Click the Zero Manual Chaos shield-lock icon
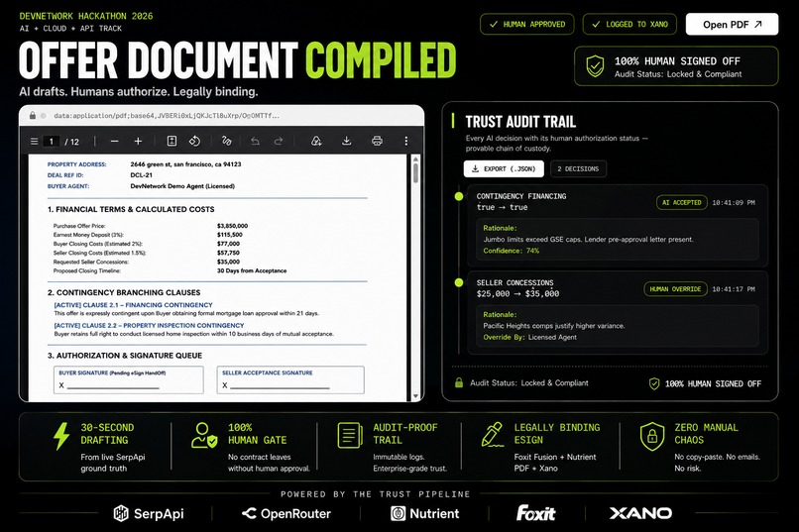799x532 pixels. pos(652,436)
